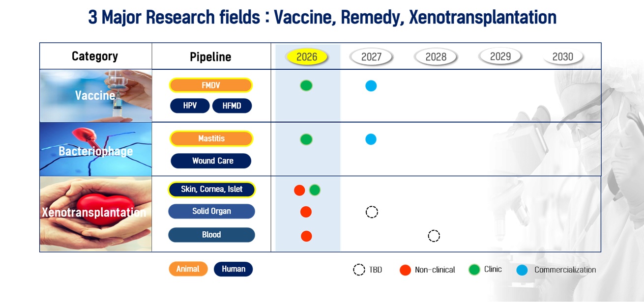Click the HPV pipeline pill
644x302 pixels.
(x=190, y=106)
